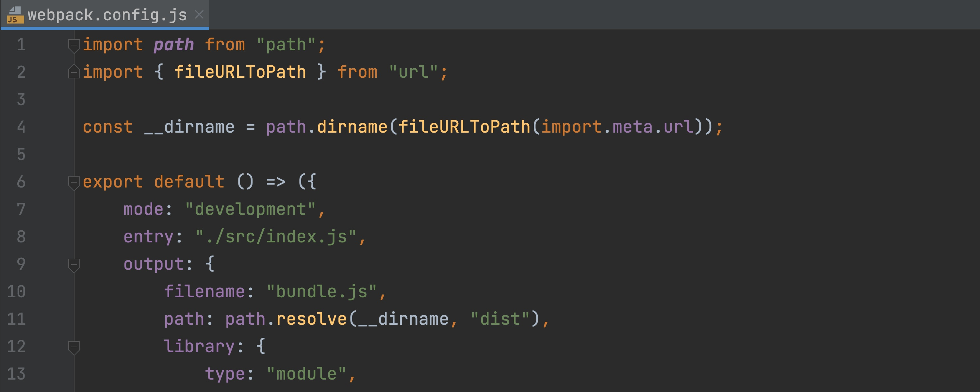Click the "module" type string on line 13
The height and width of the screenshot is (392, 980).
coord(306,374)
